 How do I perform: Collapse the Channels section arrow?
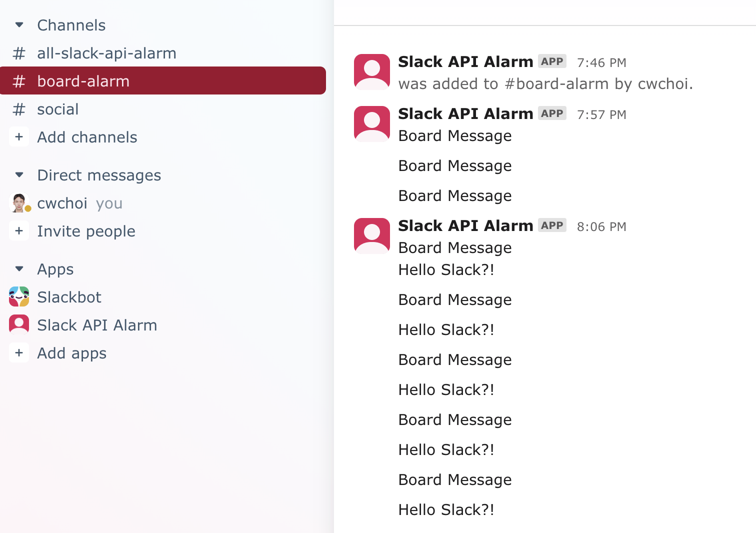(x=19, y=25)
